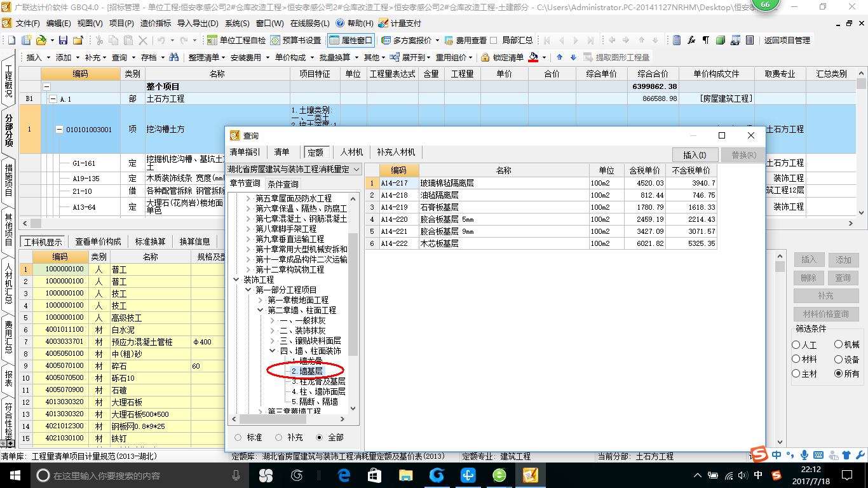Expand 第八章脚手架工程 tree node
Image resolution: width=868 pixels, height=488 pixels.
point(248,229)
